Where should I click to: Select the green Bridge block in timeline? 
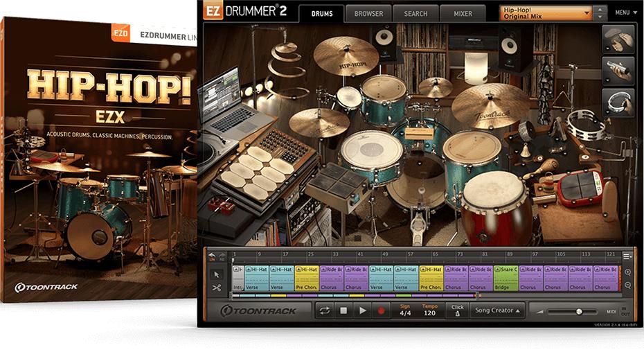click(506, 277)
